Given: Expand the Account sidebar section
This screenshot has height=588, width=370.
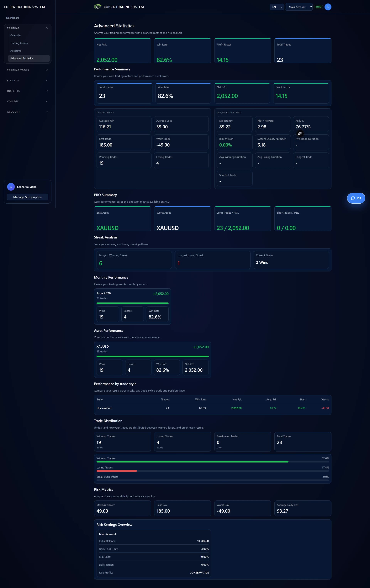Looking at the screenshot, I should pyautogui.click(x=28, y=112).
